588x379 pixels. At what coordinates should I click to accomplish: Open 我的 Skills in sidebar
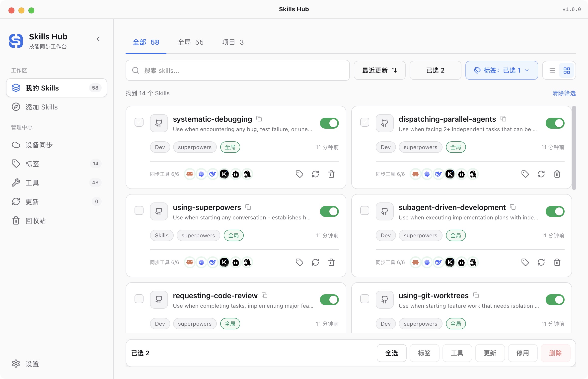pos(57,88)
